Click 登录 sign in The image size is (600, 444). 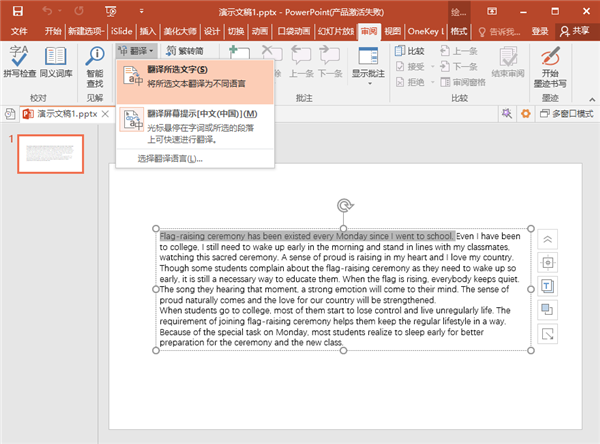(540, 31)
